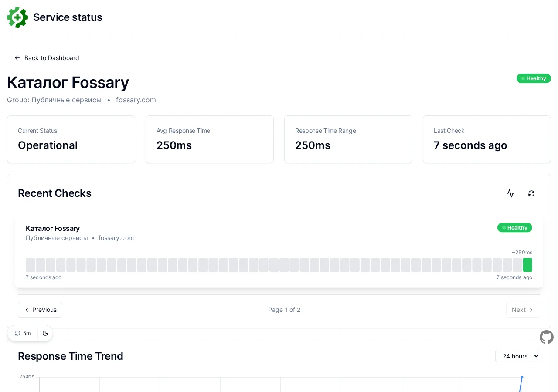Click the Service status header title
This screenshot has width=558, height=392.
(68, 17)
